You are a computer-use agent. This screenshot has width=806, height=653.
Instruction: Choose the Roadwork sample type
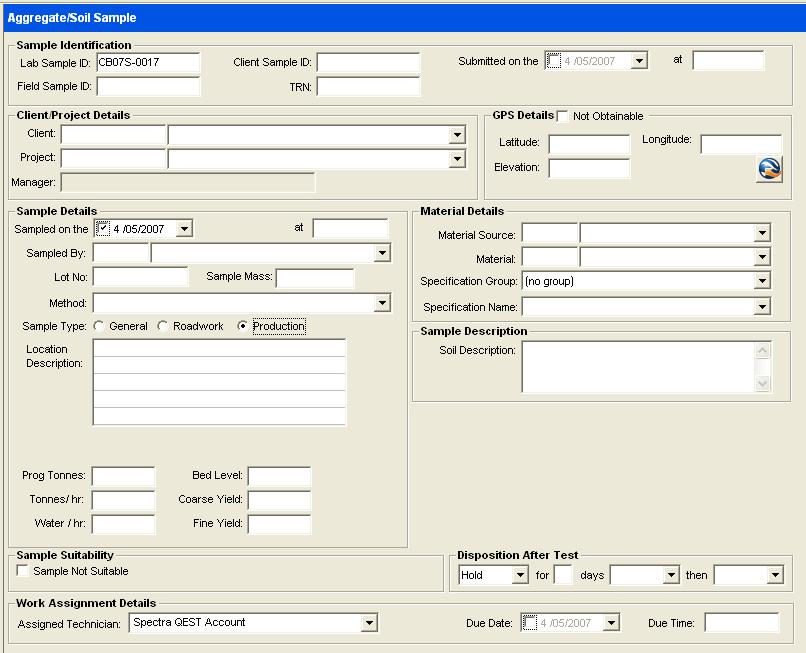click(162, 327)
